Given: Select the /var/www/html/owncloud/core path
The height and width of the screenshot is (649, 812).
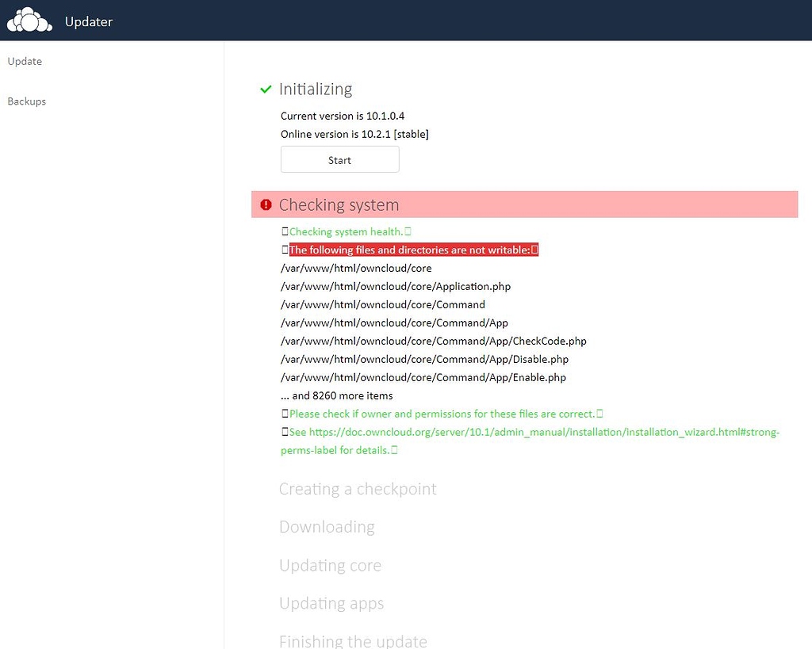Looking at the screenshot, I should coord(355,268).
